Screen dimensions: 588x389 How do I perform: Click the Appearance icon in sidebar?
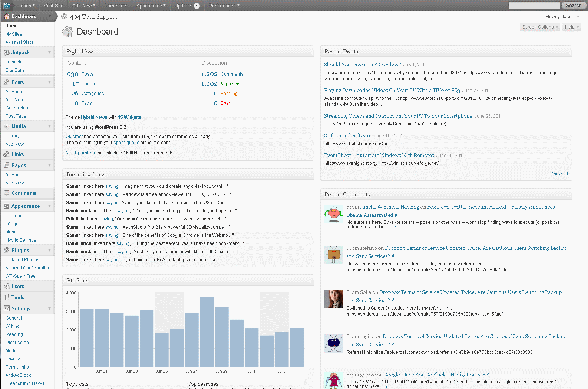7,206
